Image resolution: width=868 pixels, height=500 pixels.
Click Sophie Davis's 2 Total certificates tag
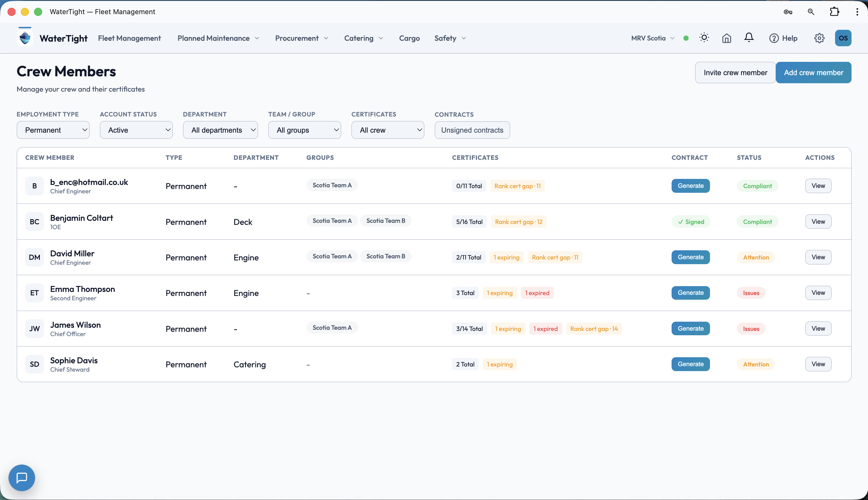click(465, 364)
